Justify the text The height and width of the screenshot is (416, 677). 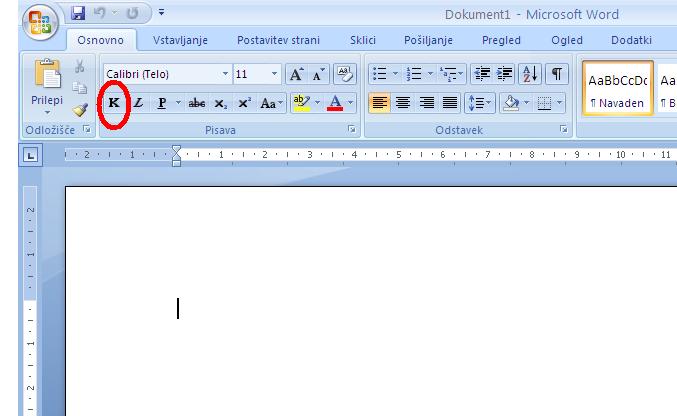(x=450, y=103)
